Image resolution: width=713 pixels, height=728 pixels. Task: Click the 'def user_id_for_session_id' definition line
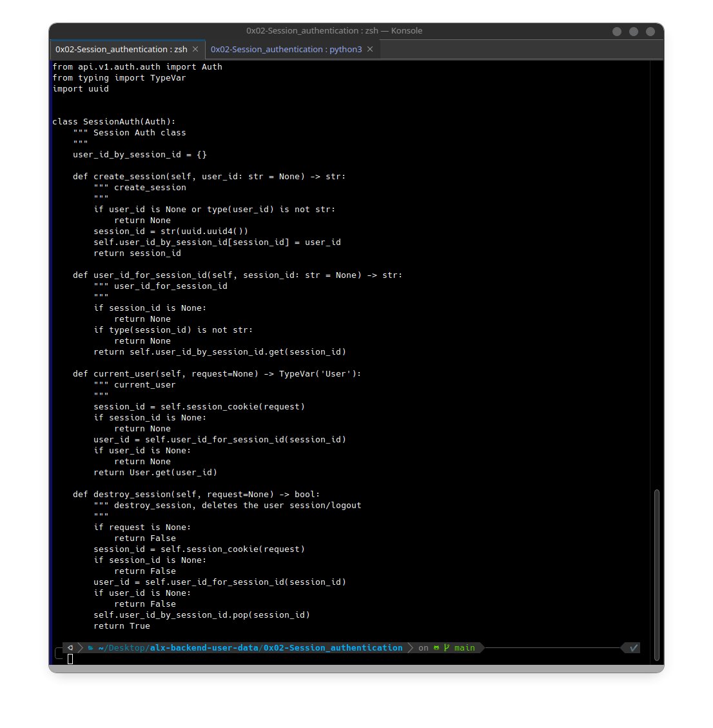tap(238, 275)
